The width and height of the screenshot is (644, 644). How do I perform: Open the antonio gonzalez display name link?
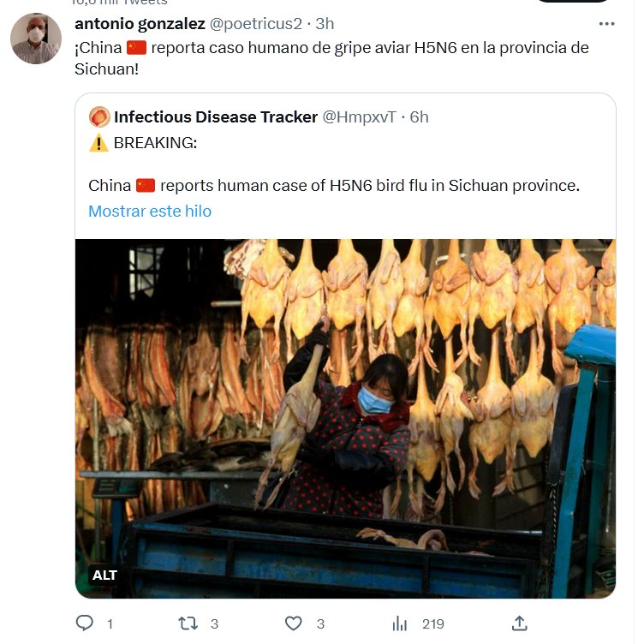click(140, 23)
